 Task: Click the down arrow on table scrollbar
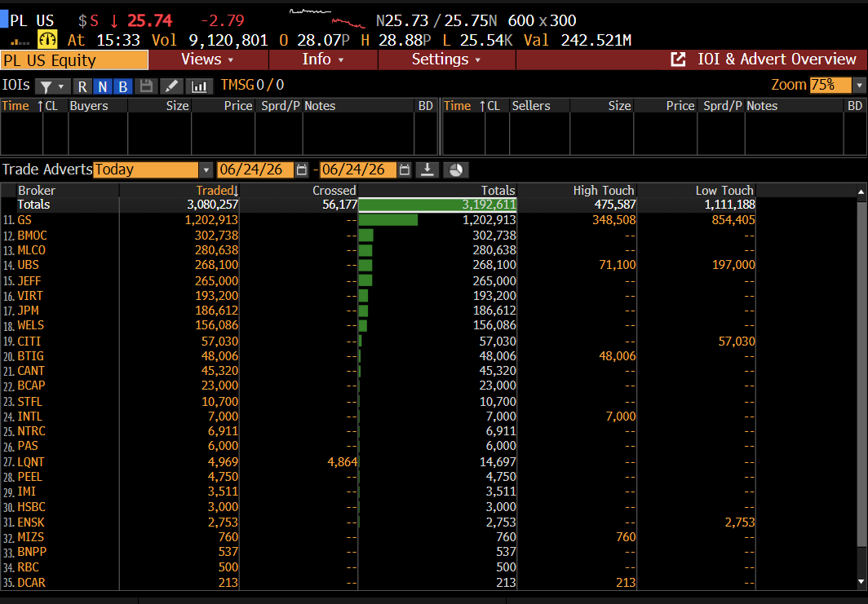click(x=861, y=582)
